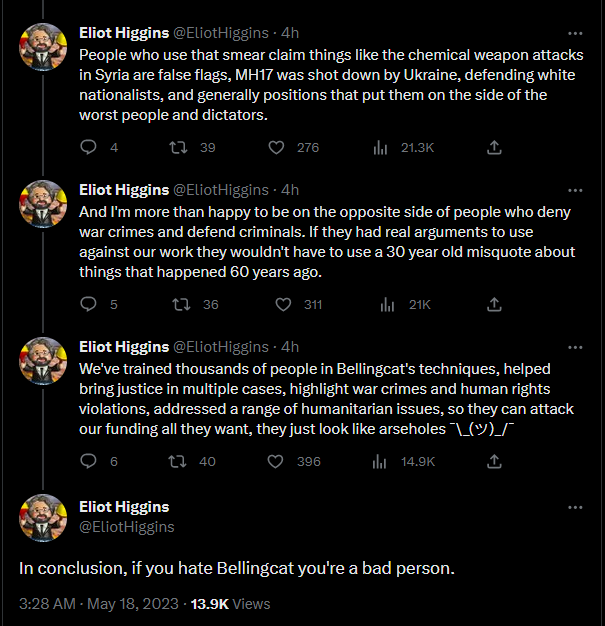Image resolution: width=605 pixels, height=626 pixels.
Task: Reply to the tweet about chemical weapon attacks
Action: (x=88, y=147)
